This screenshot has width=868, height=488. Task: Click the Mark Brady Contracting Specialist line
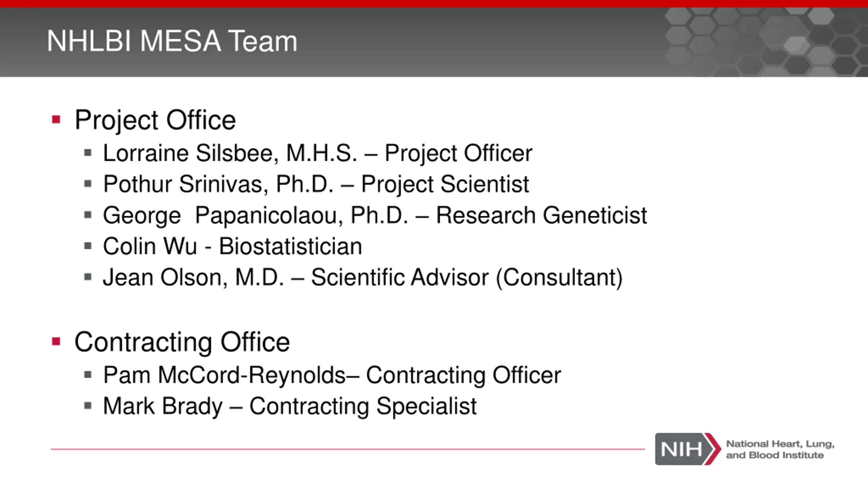tap(290, 406)
